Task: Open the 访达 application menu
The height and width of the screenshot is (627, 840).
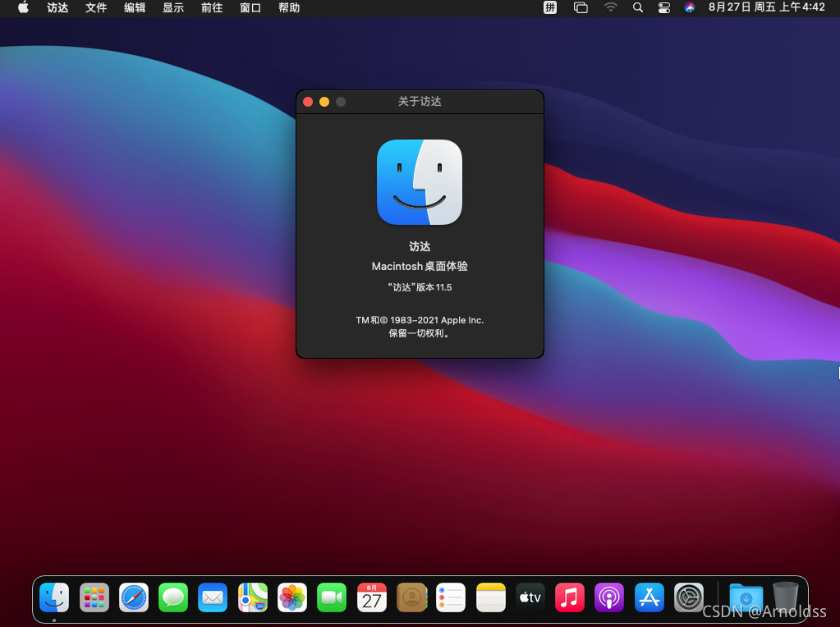Action: click(57, 7)
